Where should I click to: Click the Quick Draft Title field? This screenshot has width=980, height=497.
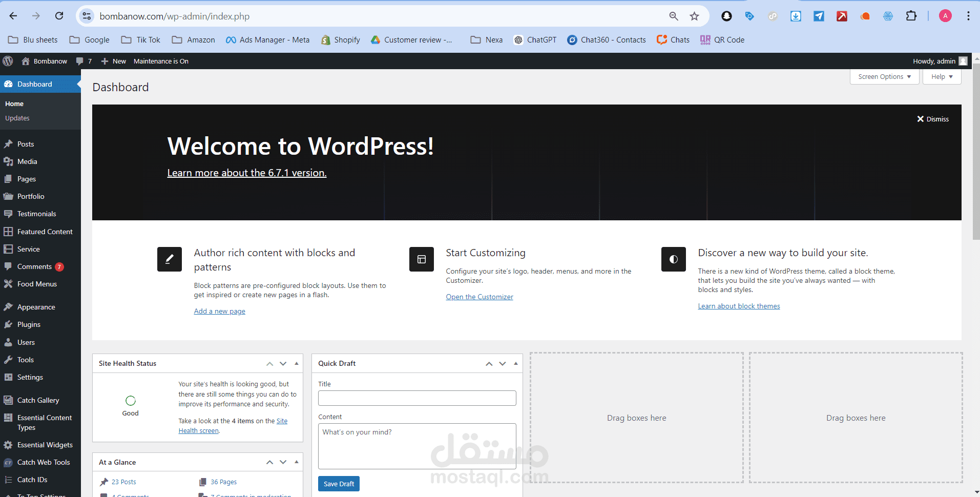417,398
